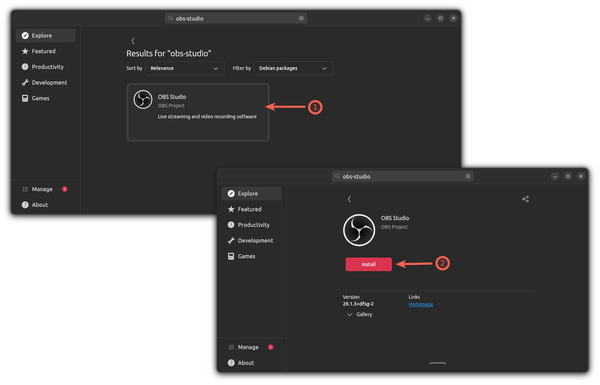
Task: Go back from the OBS Studio details page
Action: (x=349, y=199)
